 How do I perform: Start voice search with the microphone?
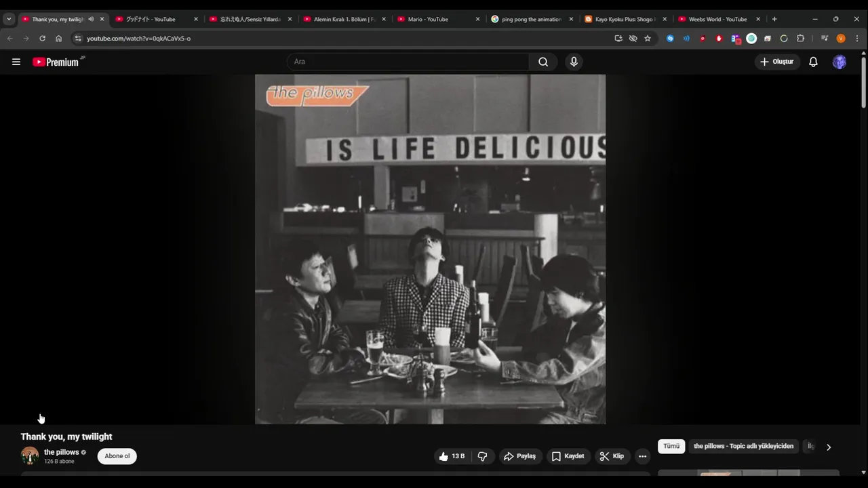point(574,62)
